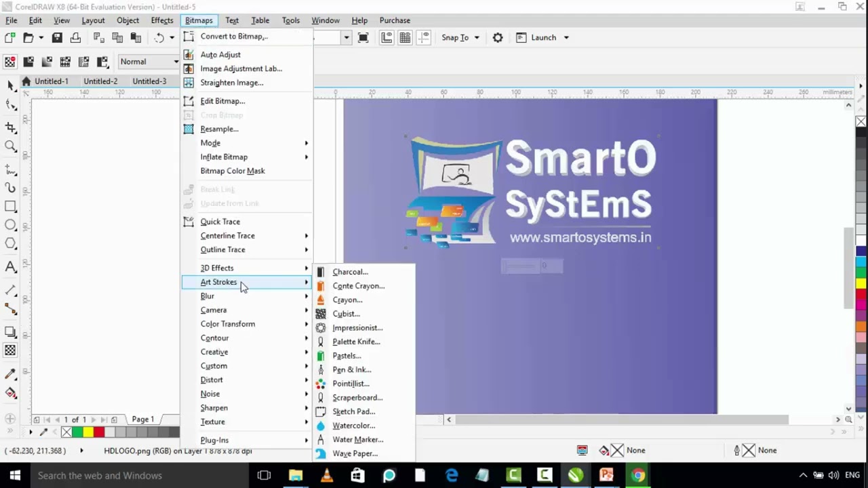Select Charcoal from Art Strokes submenu

click(x=363, y=272)
